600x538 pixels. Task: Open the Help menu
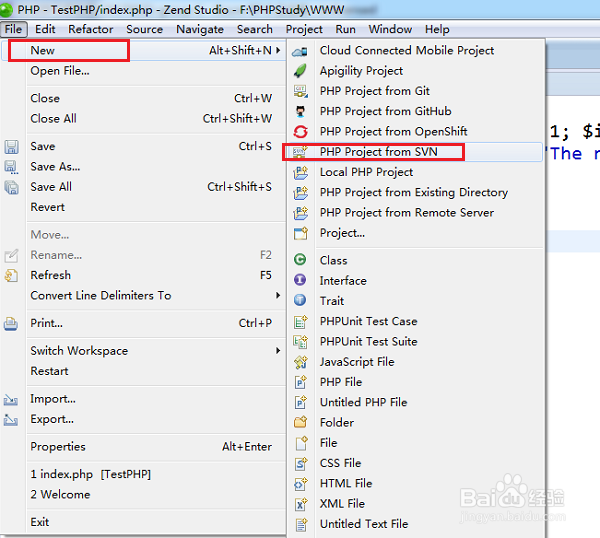(437, 29)
